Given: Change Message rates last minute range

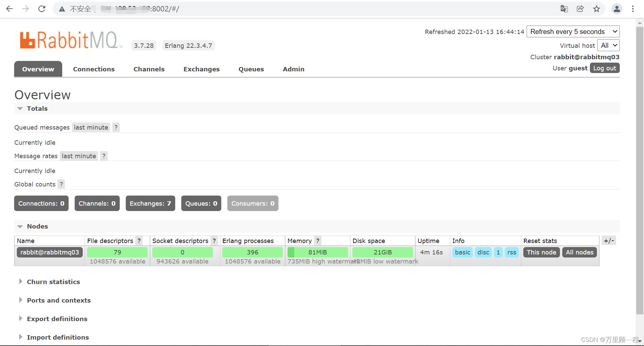Looking at the screenshot, I should point(79,156).
